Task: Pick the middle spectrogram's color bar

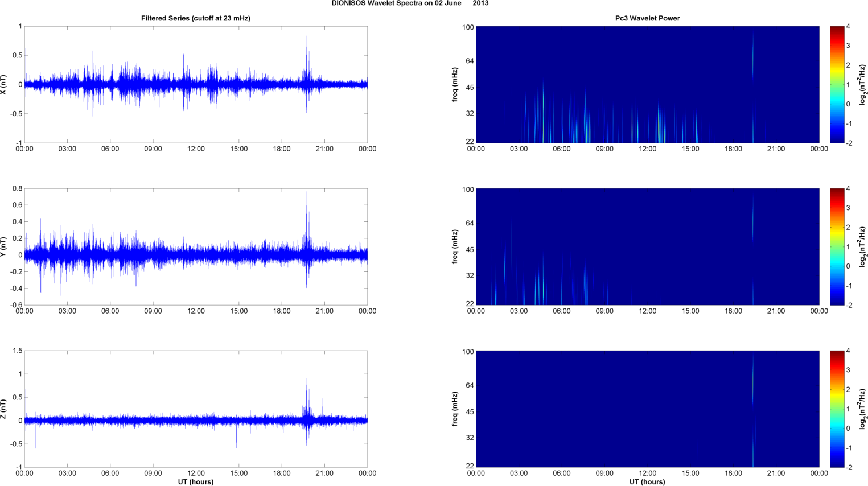Action: [837, 246]
